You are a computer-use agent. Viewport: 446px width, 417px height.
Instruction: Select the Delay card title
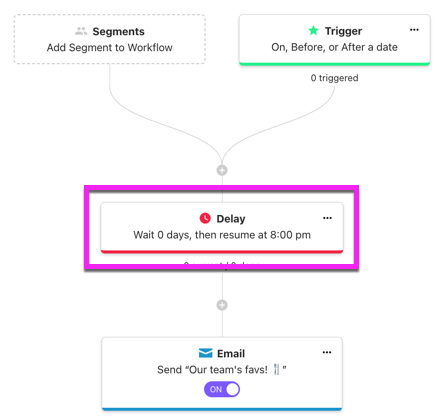231,219
